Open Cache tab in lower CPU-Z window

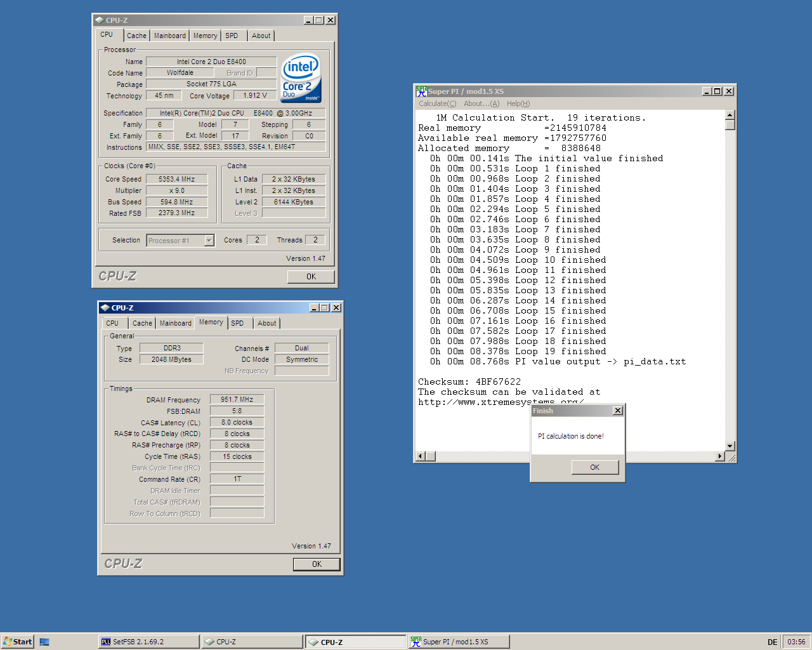pos(142,324)
